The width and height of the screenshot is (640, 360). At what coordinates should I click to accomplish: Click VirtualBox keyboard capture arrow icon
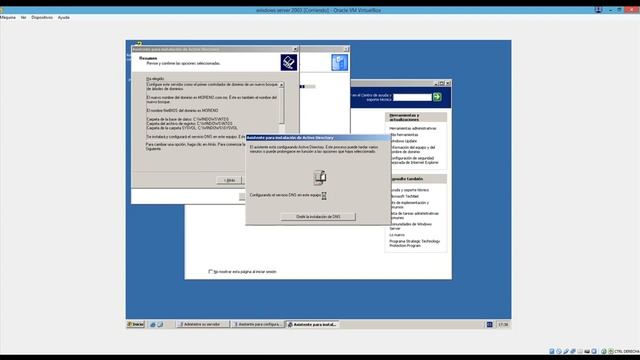611,351
